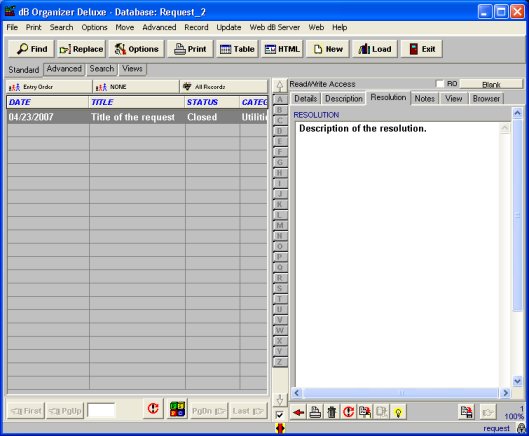Click the Blank button
The height and width of the screenshot is (436, 529).
point(491,84)
